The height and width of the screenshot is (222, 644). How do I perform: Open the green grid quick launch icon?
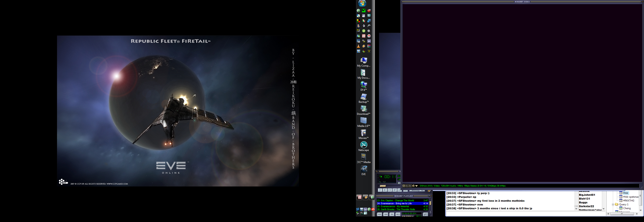tap(364, 11)
